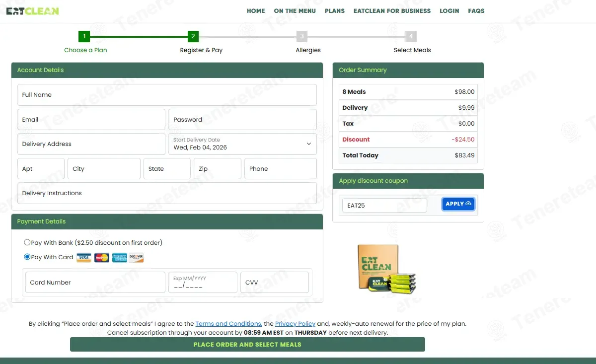Select Pay With Bank radio option
The image size is (596, 364).
click(27, 243)
